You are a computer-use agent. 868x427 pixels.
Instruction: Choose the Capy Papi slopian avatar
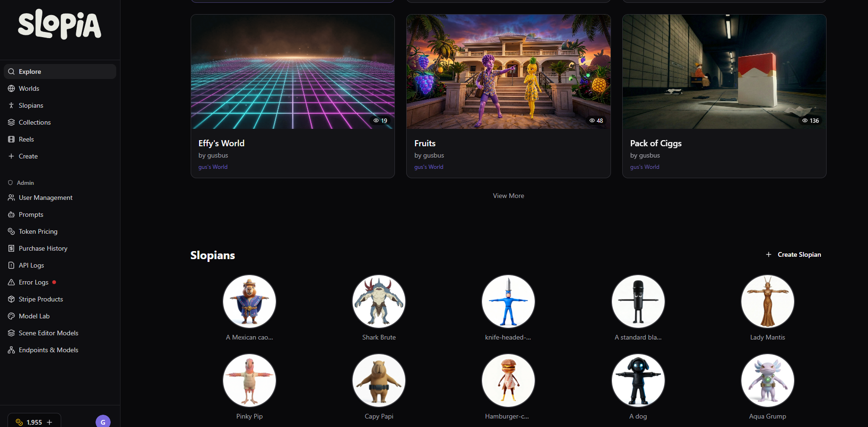(x=379, y=380)
